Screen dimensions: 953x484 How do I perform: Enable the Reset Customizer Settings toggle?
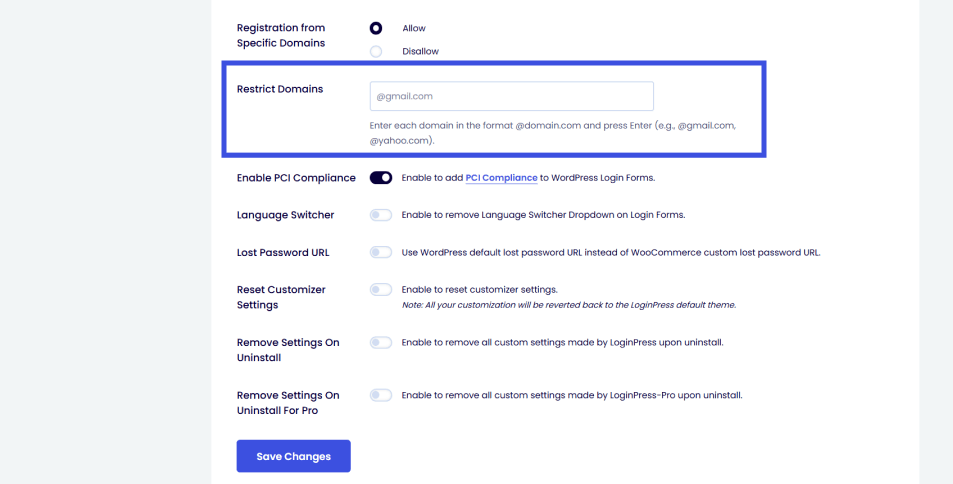point(381,290)
